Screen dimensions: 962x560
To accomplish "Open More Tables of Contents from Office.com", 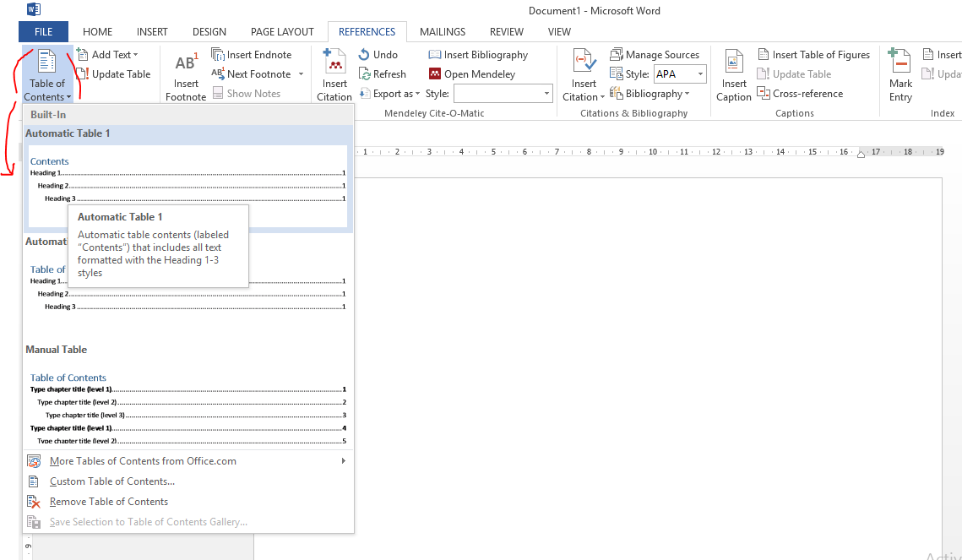I will pos(188,461).
